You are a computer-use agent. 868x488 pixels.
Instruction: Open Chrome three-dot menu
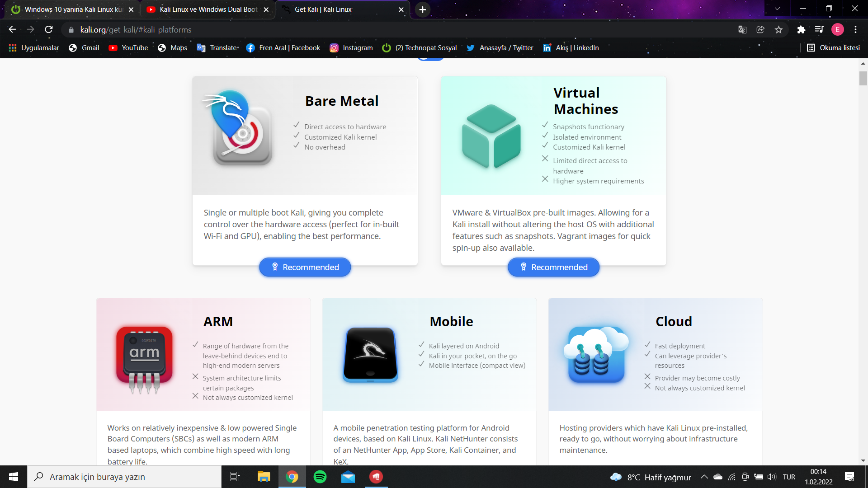click(855, 30)
